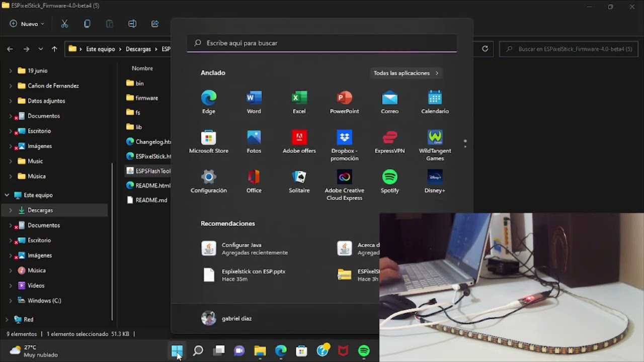Click the Windows Start button on taskbar
The image size is (644, 362).
point(177,351)
